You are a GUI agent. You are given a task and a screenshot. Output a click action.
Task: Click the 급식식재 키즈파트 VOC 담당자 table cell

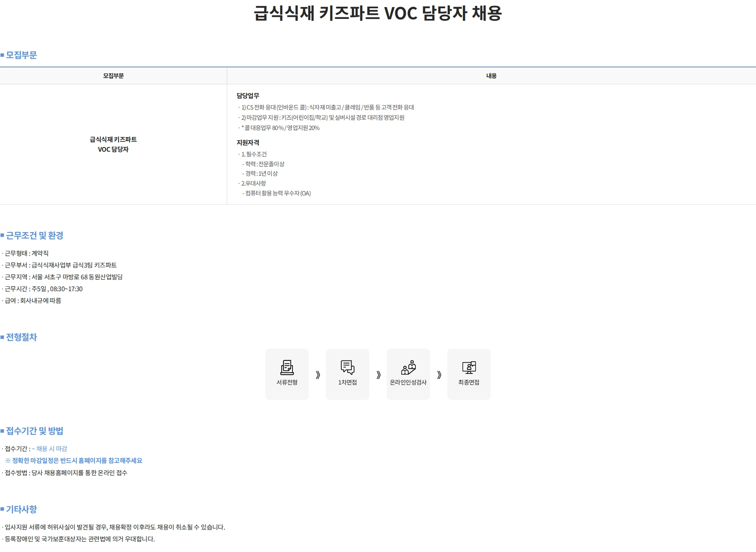[x=113, y=144]
